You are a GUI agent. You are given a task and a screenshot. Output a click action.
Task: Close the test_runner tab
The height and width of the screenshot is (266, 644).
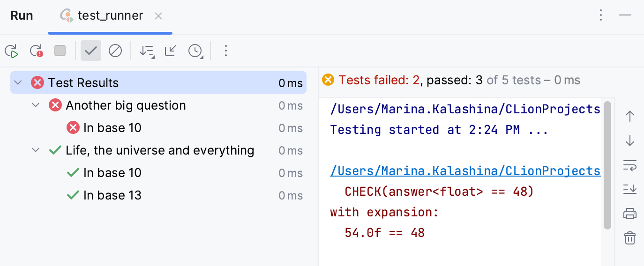coord(158,16)
